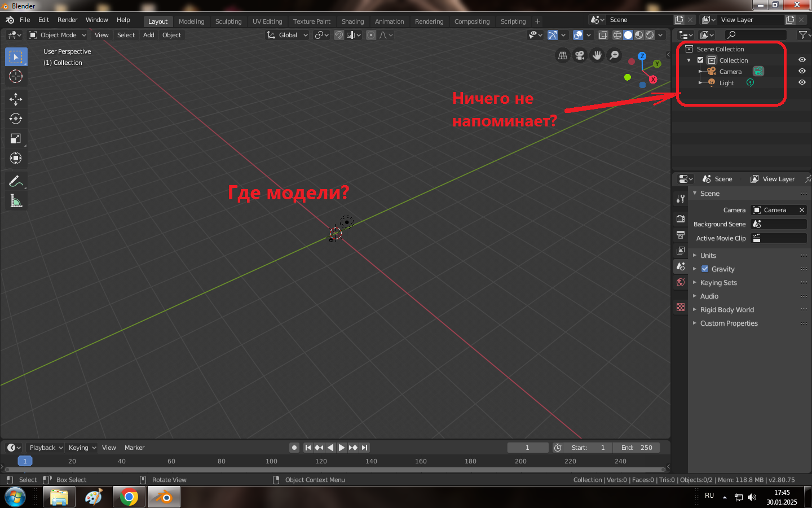
Task: Open the World properties tab
Action: [681, 282]
